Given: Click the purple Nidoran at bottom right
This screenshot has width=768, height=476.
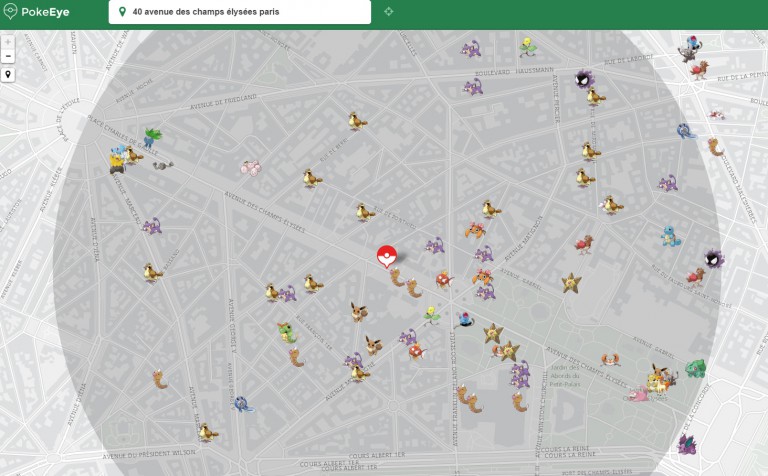Looking at the screenshot, I should [686, 441].
